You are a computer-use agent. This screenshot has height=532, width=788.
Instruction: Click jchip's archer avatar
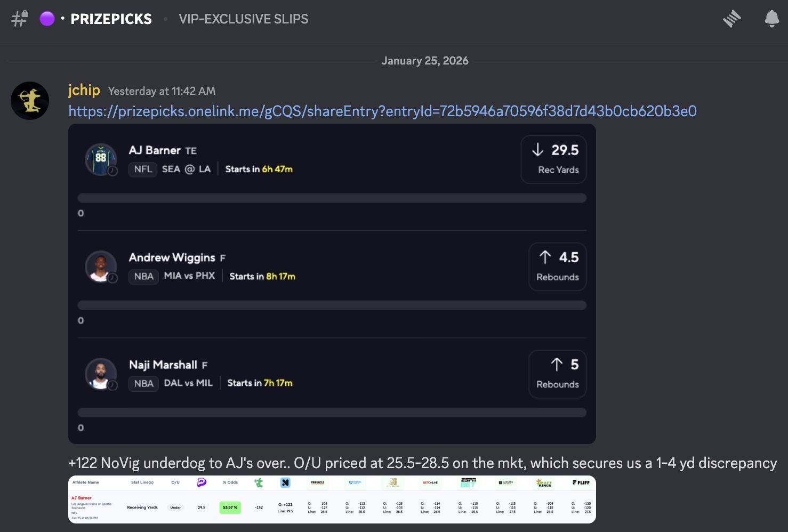[x=30, y=101]
